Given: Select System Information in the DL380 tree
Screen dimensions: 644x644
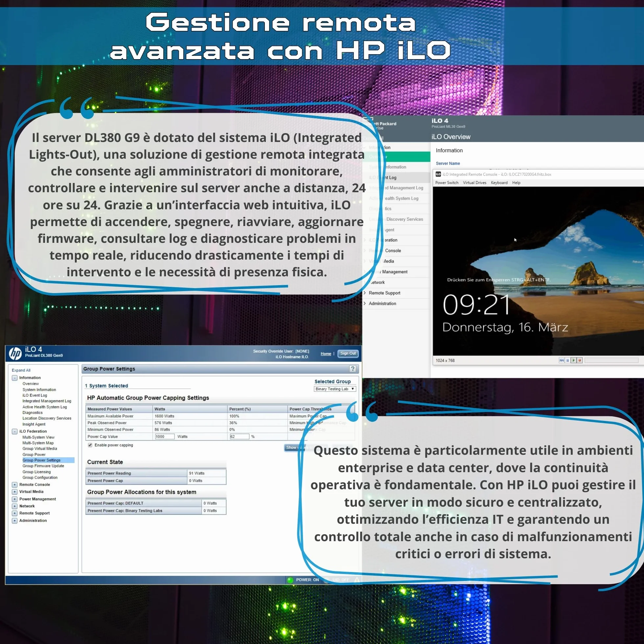Looking at the screenshot, I should [x=39, y=390].
